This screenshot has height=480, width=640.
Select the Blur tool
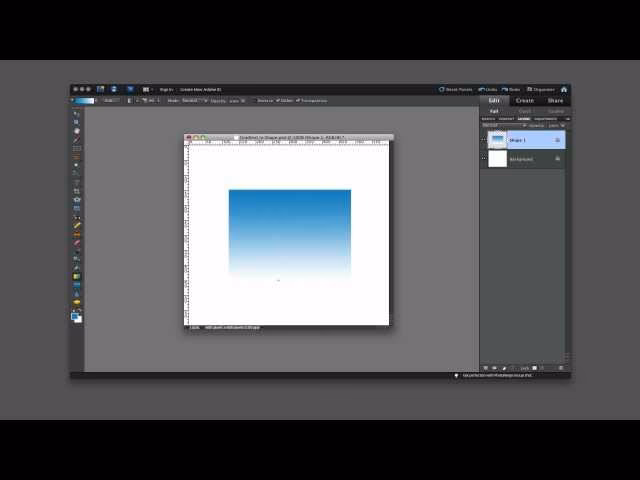tap(76, 293)
